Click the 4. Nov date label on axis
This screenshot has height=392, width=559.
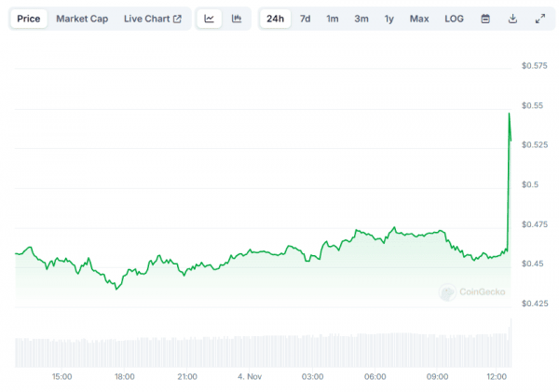(251, 376)
